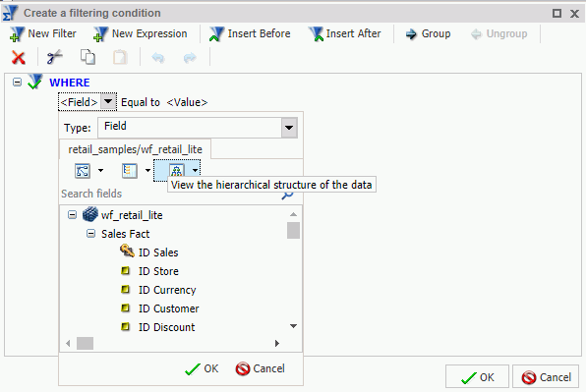The height and width of the screenshot is (392, 586).
Task: Collapse the Sales Fact node
Action: (x=90, y=234)
